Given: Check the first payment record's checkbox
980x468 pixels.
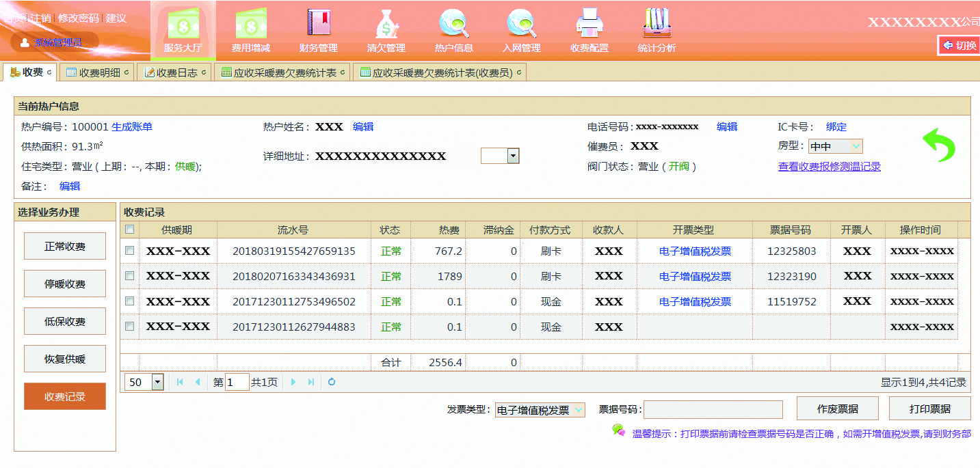Looking at the screenshot, I should point(129,251).
